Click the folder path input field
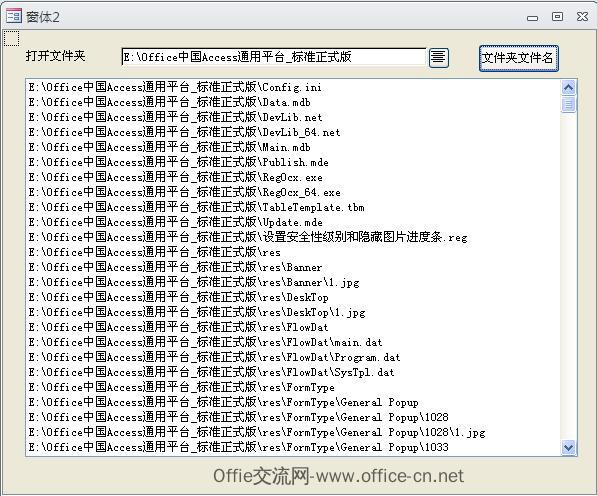This screenshot has height=496, width=597. [273, 57]
